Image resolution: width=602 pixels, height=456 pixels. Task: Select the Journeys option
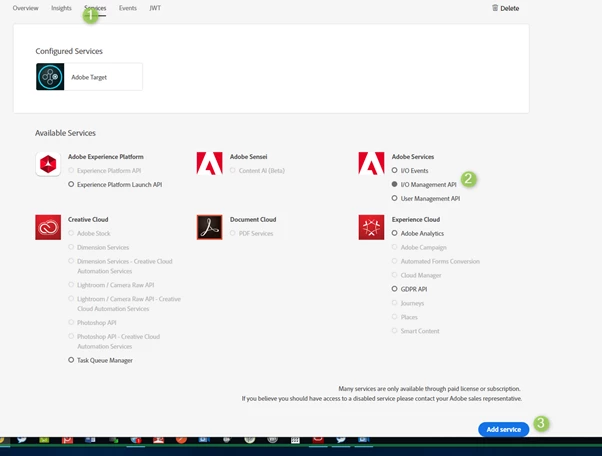pyautogui.click(x=408, y=303)
